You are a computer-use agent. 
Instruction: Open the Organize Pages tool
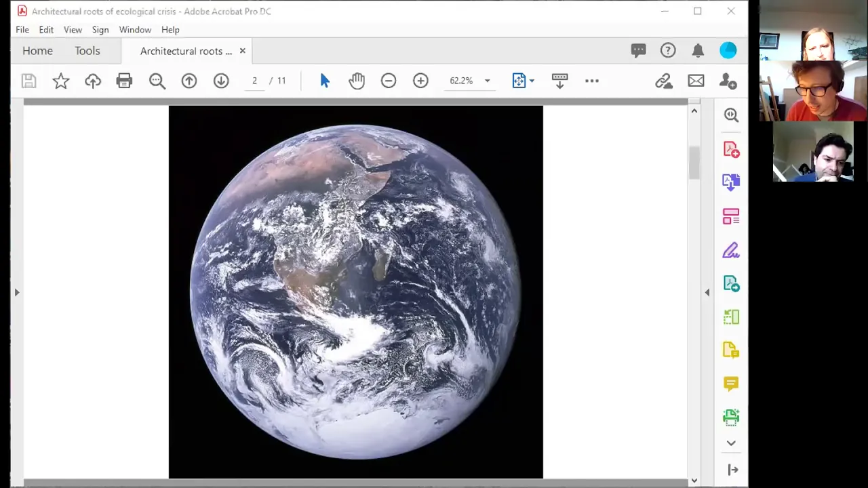coord(731,317)
